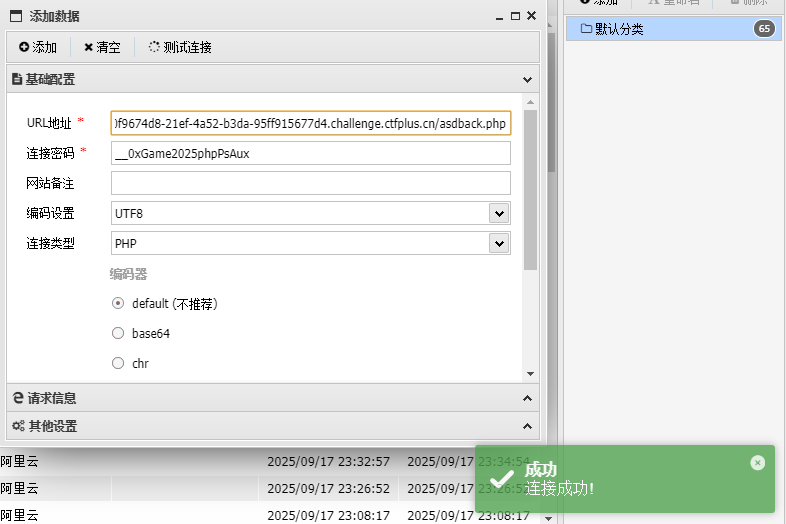786x524 pixels.
Task: Open the 连接类型 PHP dropdown
Action: pyautogui.click(x=498, y=243)
